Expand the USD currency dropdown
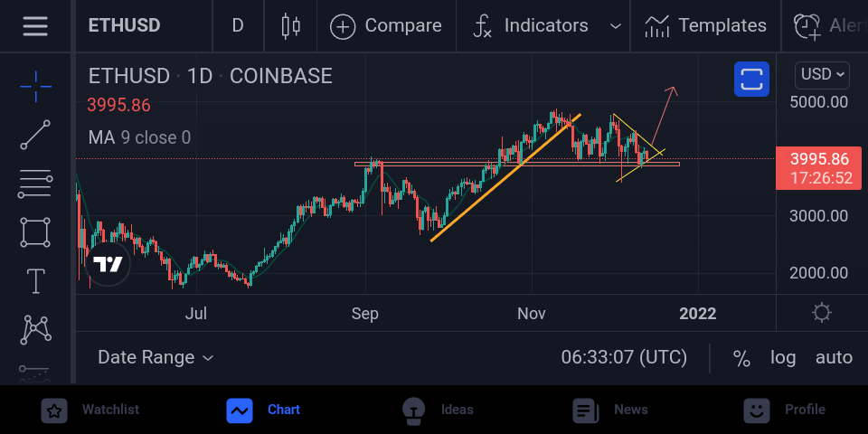 pyautogui.click(x=822, y=75)
